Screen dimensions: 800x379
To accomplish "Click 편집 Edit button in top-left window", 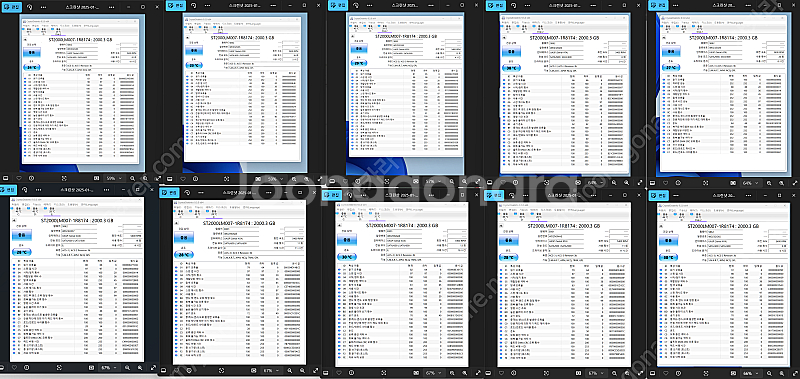I will (12, 7).
